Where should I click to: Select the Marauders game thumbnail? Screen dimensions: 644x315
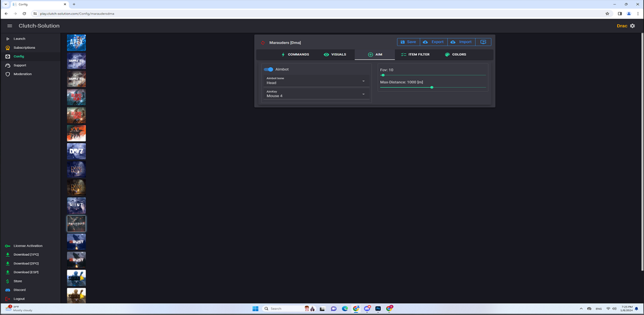(x=76, y=223)
